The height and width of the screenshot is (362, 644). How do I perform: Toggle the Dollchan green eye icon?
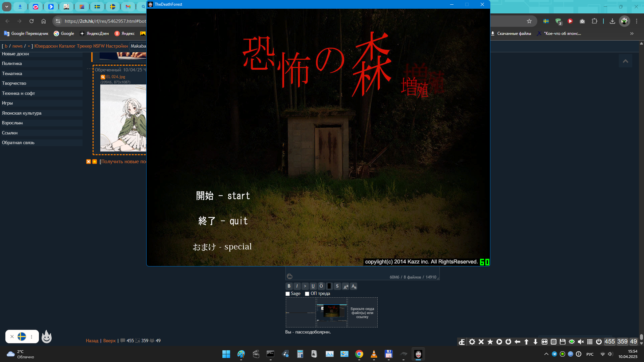[572, 342]
